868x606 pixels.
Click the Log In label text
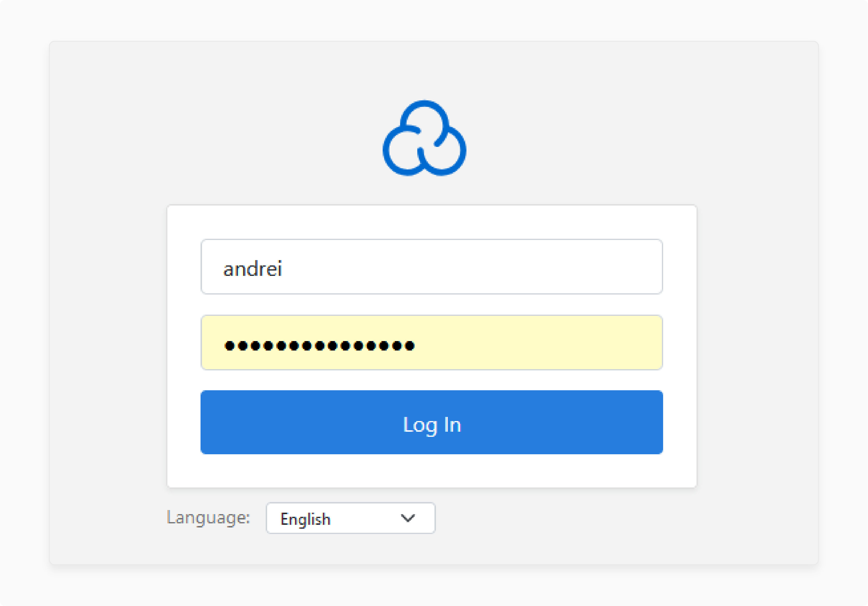coord(432,424)
